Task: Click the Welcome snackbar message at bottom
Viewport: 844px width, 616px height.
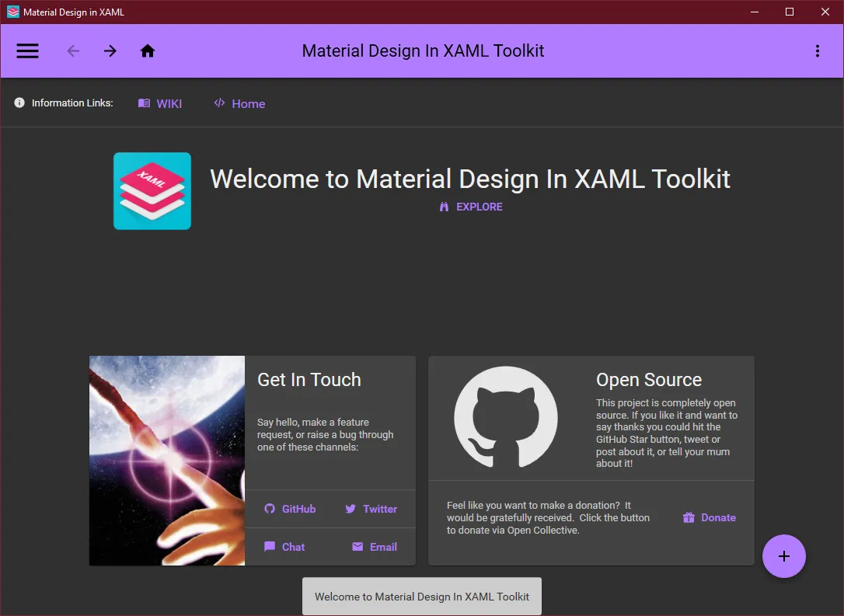Action: (422, 597)
